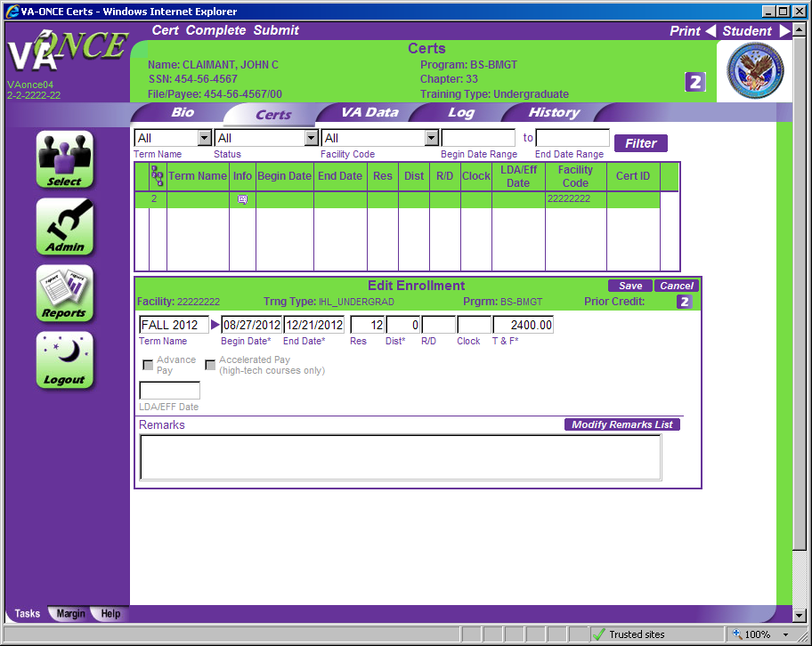This screenshot has height=646, width=812.
Task: Toggle the Accelerated Pay checkbox
Action: (210, 365)
